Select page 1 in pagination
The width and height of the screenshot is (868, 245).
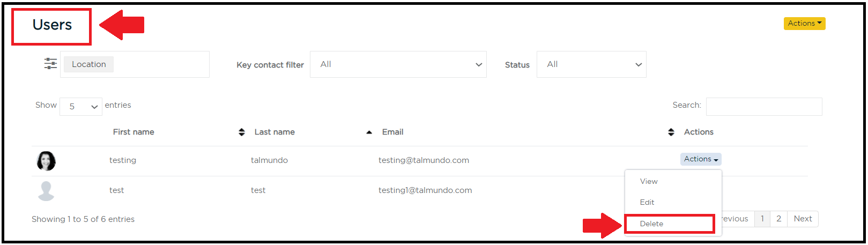point(762,219)
